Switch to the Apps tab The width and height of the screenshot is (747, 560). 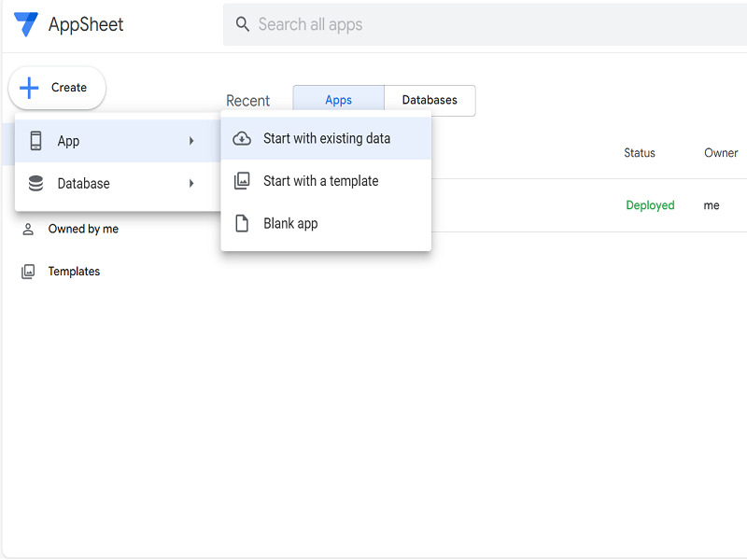coord(338,101)
